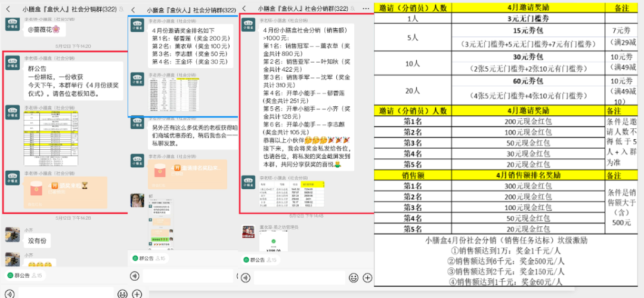Open the red envelope in the leftmost chat

click(66, 191)
